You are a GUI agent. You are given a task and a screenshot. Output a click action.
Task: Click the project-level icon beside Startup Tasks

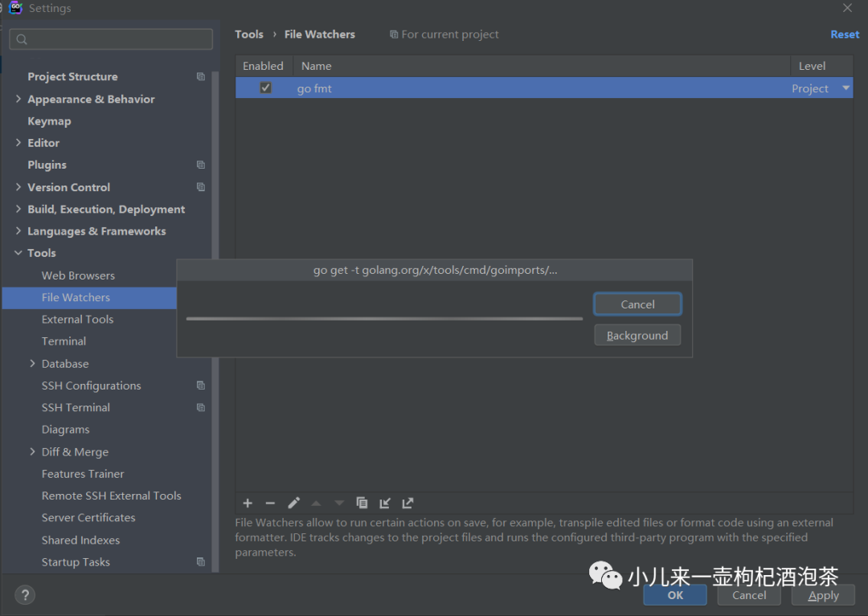pos(201,562)
